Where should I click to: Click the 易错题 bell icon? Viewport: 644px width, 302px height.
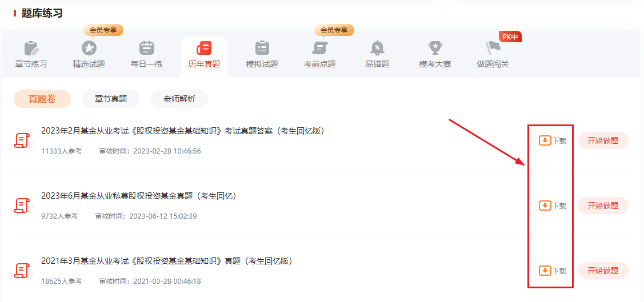pos(377,48)
